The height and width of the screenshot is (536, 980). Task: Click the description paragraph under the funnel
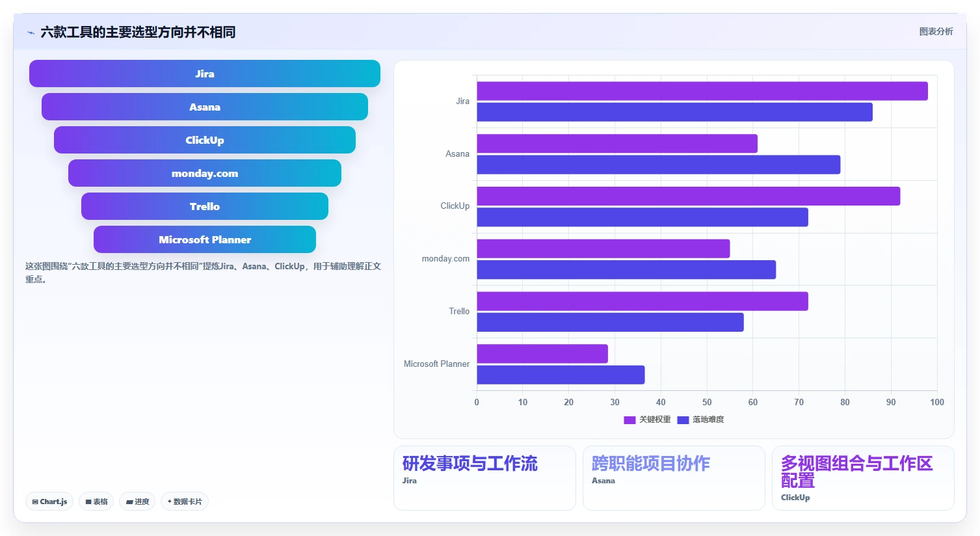tap(203, 273)
